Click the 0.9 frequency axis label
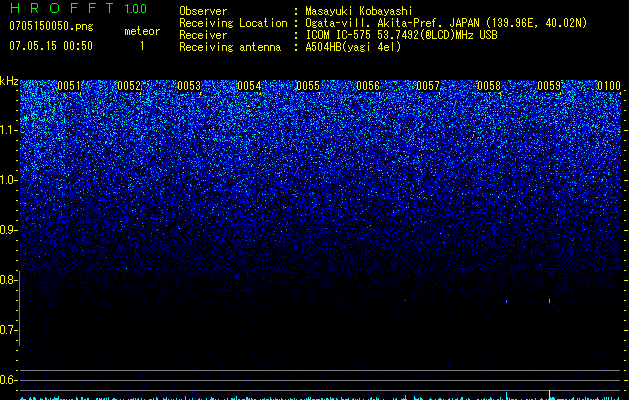 coord(9,230)
